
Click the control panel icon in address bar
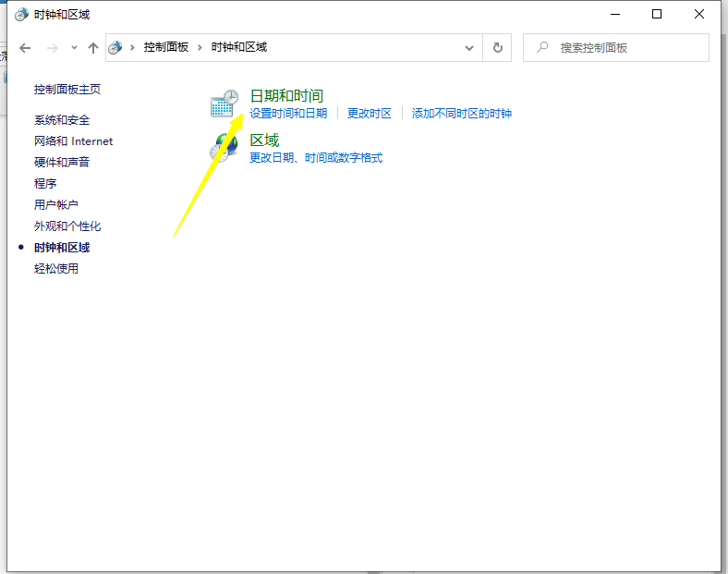click(x=115, y=47)
